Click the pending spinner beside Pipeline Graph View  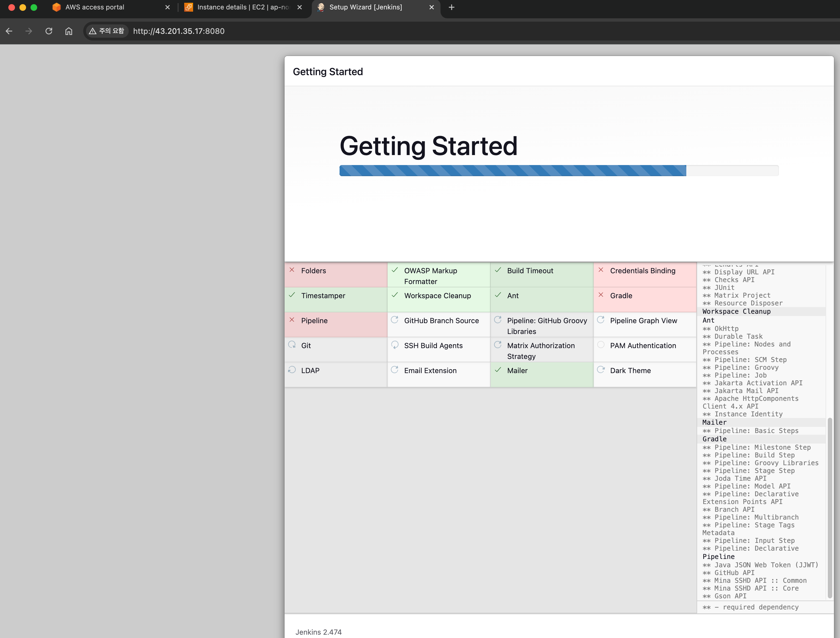click(601, 320)
